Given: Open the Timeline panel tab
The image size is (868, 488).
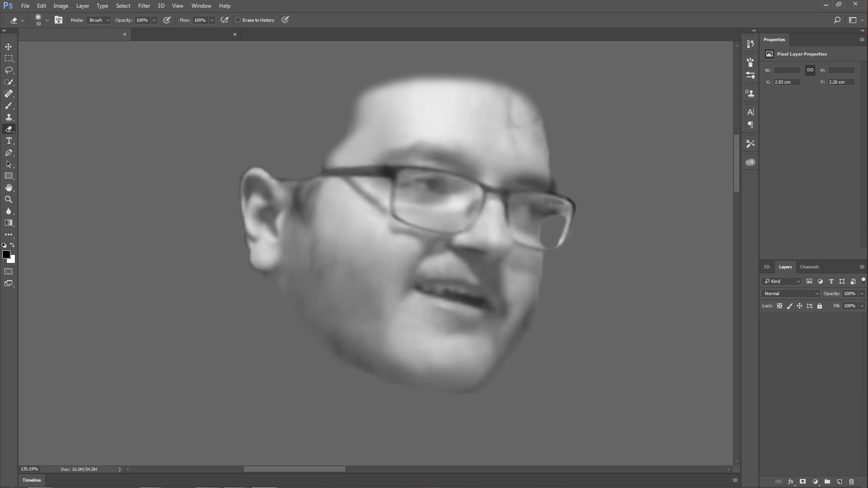Looking at the screenshot, I should click(x=32, y=480).
